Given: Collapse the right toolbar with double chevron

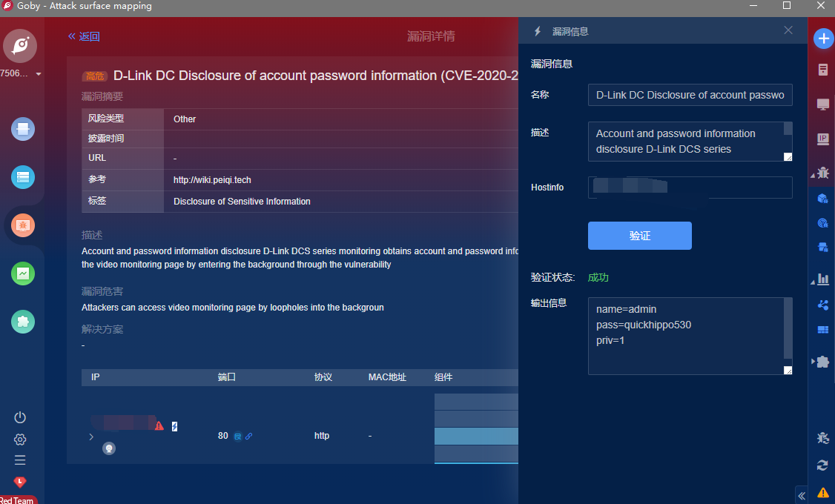Looking at the screenshot, I should pos(802,495).
